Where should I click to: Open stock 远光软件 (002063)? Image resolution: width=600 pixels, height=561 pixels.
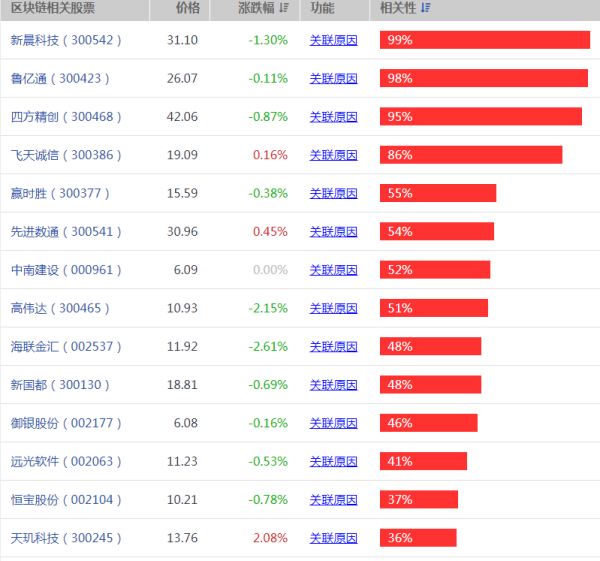(66, 461)
